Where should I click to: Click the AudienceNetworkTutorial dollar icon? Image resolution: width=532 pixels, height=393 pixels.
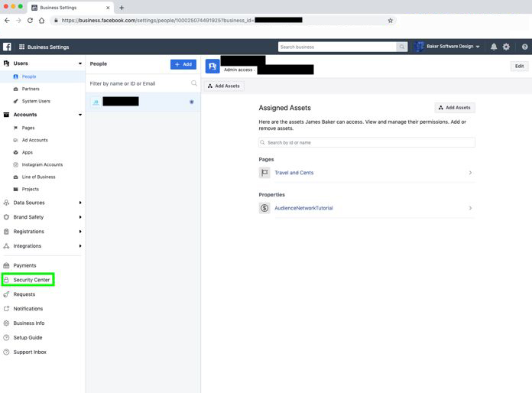264,208
